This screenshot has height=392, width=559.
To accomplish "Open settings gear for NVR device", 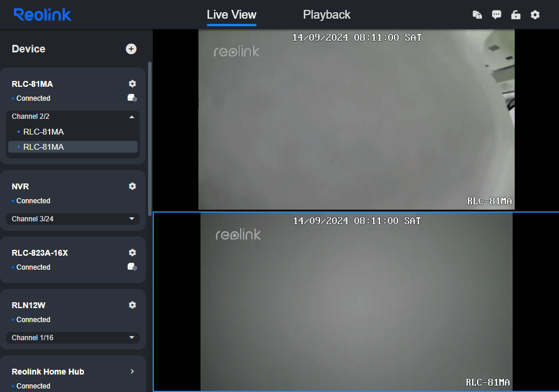I will pyautogui.click(x=132, y=186).
